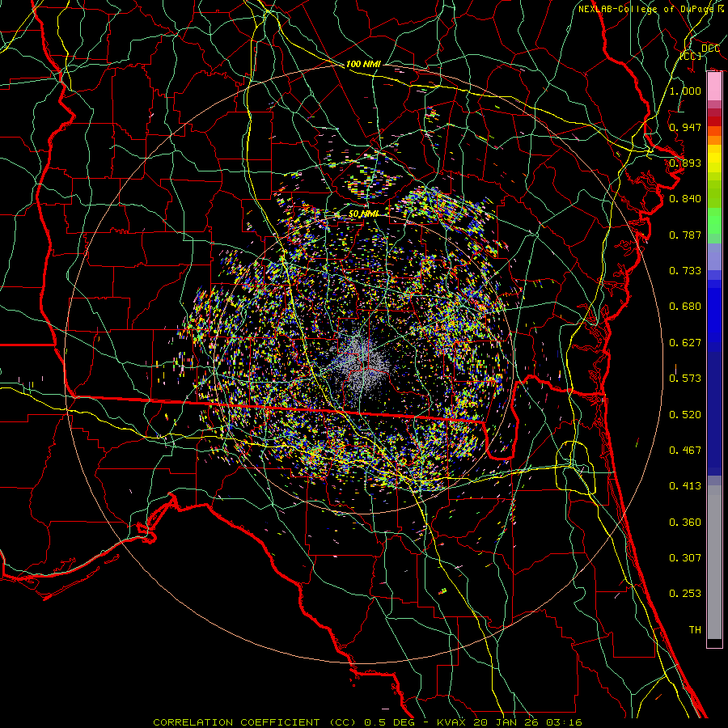The image size is (728, 728).
Task: Click the 0.680 legend value
Action: 685,307
